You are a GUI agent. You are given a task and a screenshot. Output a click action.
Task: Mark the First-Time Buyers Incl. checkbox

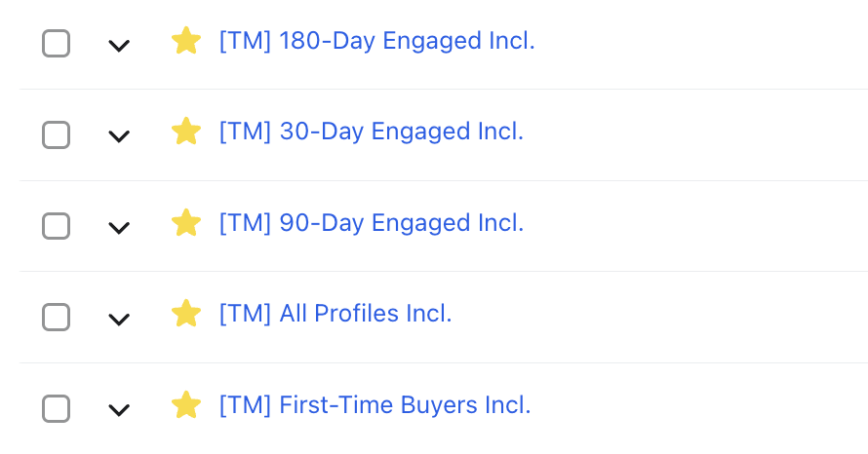pos(57,408)
